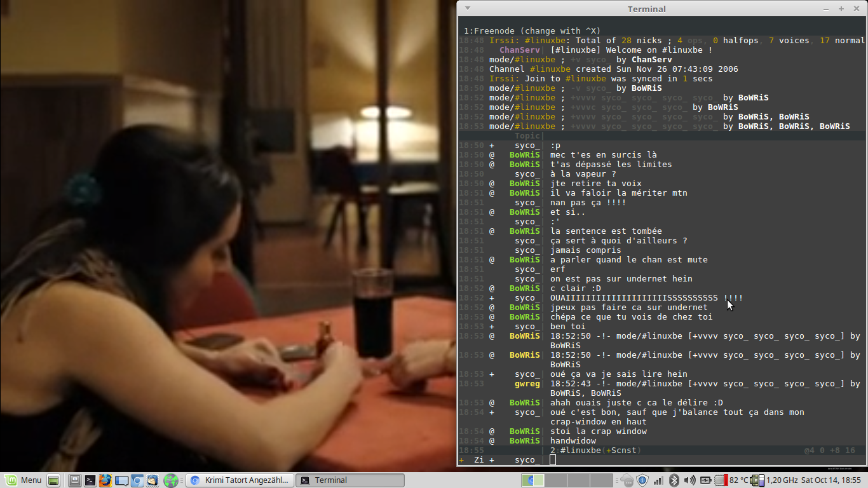Switch to the third workspace in the pager
Viewport: 868px width, 488px height.
click(x=578, y=480)
